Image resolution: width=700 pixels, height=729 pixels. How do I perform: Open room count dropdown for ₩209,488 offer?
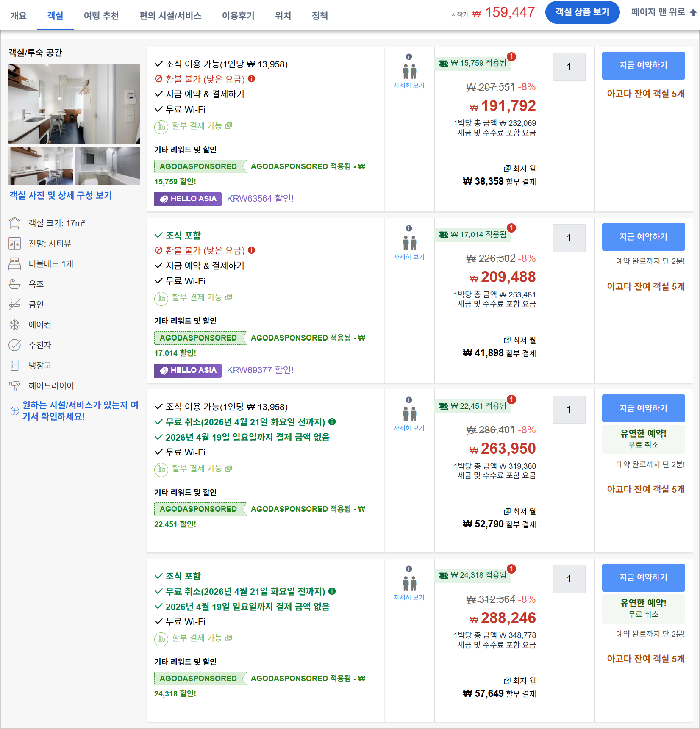569,238
